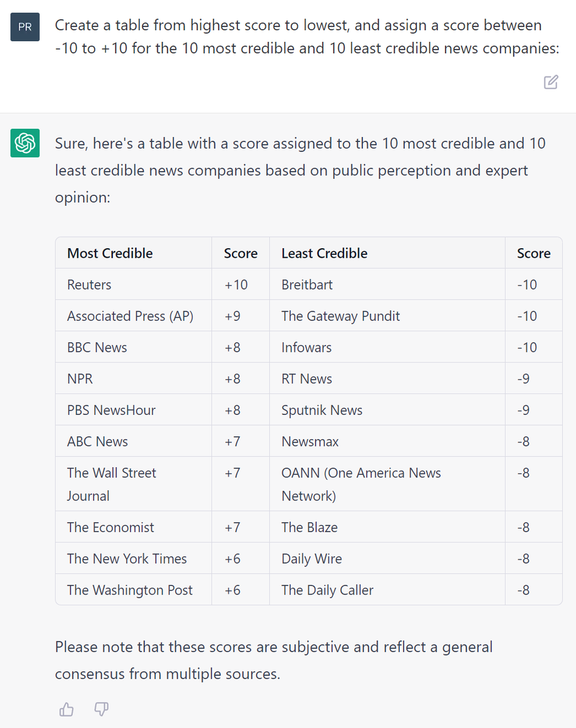Image resolution: width=576 pixels, height=728 pixels.
Task: Click the ChatGPT logo avatar
Action: 25,143
